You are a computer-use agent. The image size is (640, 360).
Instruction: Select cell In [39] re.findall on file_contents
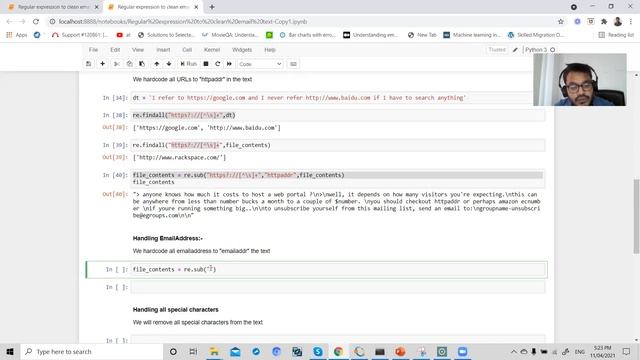(x=338, y=145)
